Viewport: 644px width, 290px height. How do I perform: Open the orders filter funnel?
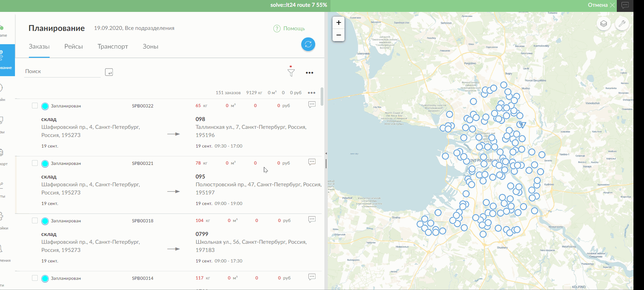[291, 72]
